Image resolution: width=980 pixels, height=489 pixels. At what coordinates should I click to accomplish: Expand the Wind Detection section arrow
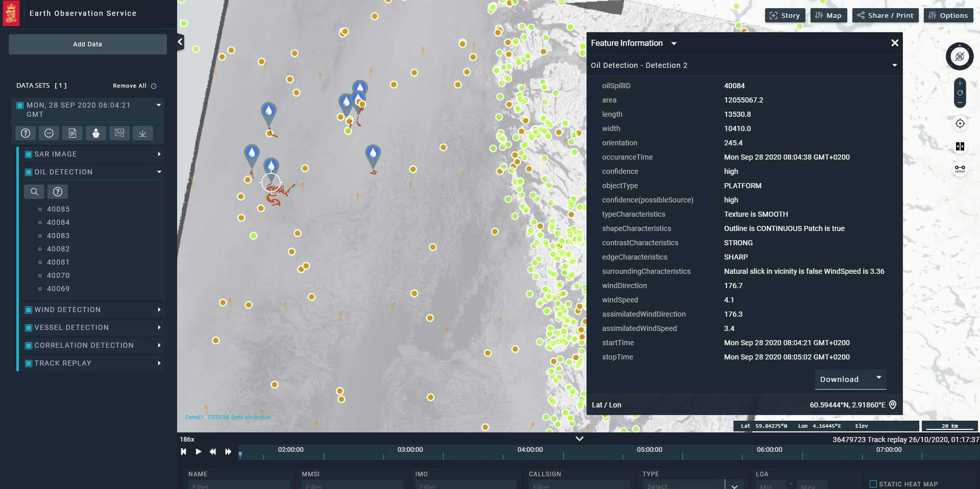coord(159,310)
